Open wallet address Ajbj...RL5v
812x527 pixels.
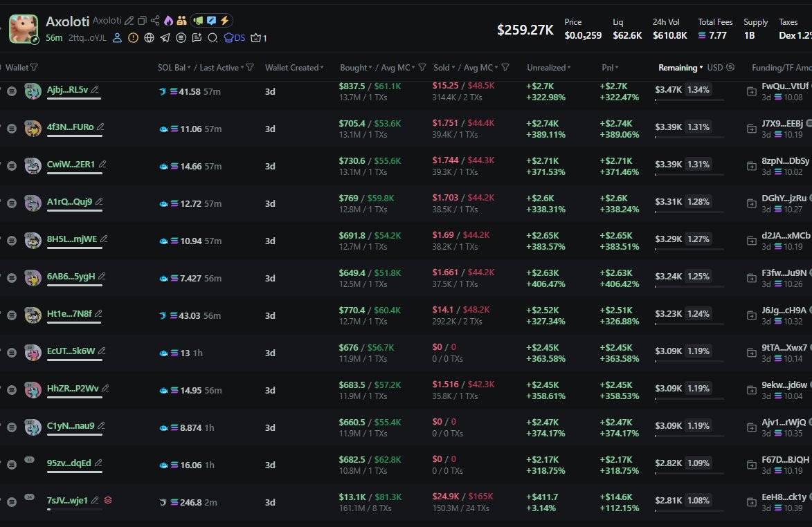click(67, 89)
